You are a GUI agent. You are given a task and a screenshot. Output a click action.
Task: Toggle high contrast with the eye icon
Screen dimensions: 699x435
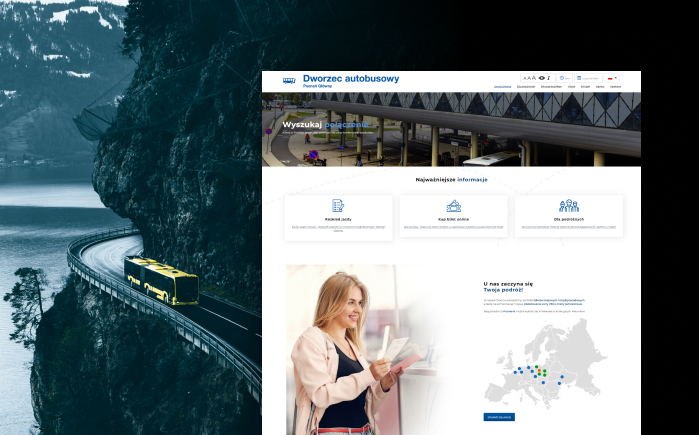(542, 77)
